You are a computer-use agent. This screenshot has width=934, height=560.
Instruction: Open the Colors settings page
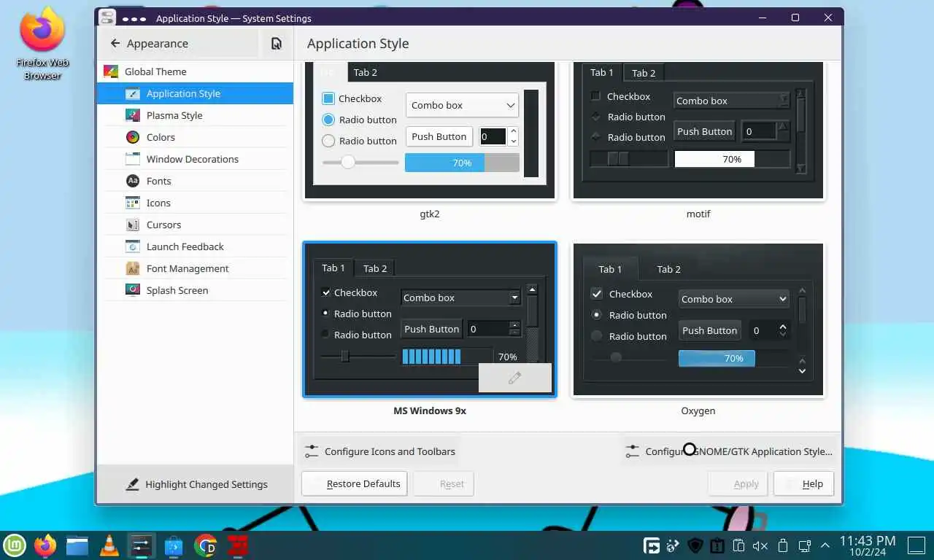[195, 137]
